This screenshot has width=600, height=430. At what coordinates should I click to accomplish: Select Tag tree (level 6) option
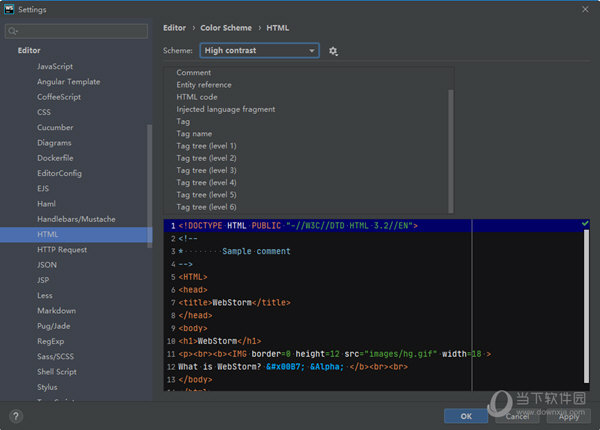[206, 207]
